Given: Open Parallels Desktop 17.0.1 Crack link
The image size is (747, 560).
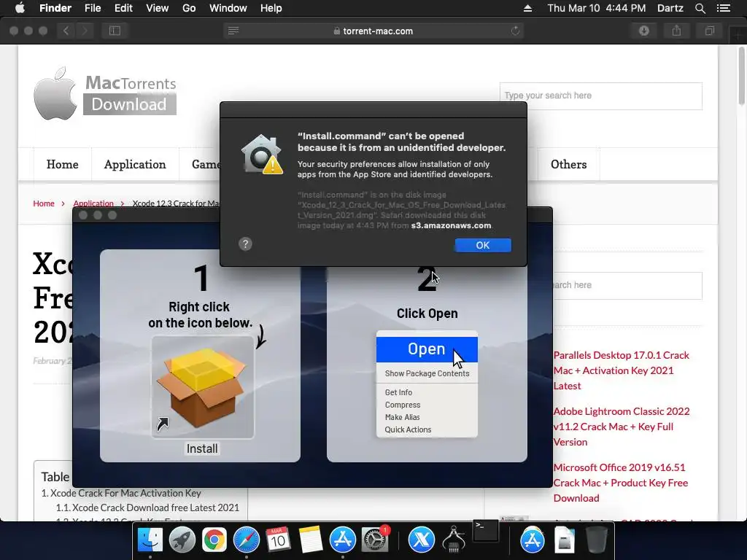Looking at the screenshot, I should 622,370.
